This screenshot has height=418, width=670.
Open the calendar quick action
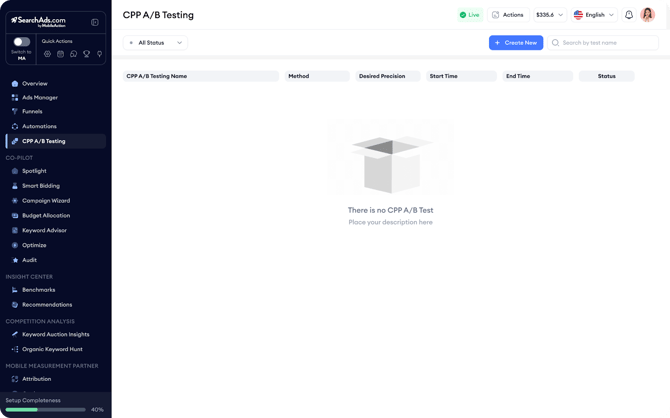(60, 54)
